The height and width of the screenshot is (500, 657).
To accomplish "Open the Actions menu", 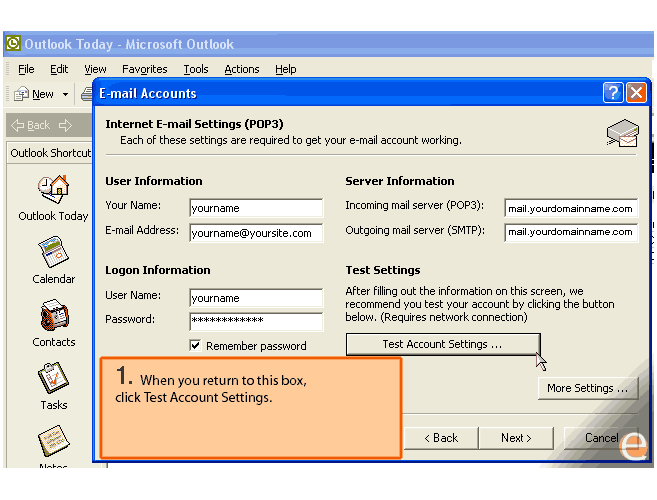I will 242,69.
